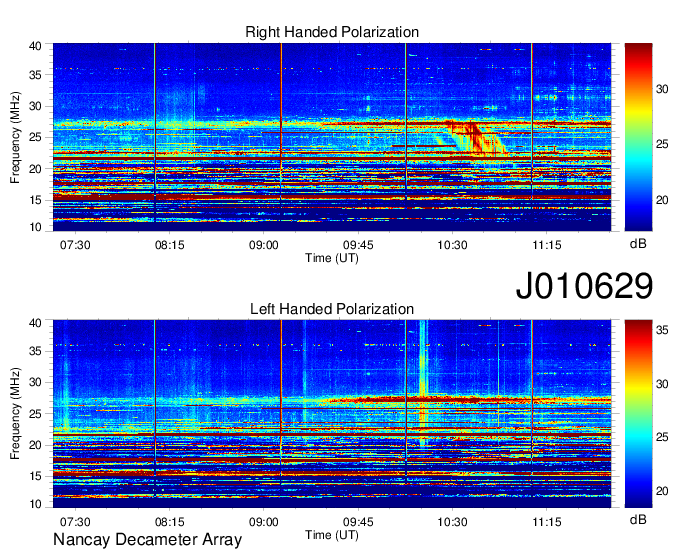Click the "J010629" observation identifier
The height and width of the screenshot is (552, 680).
[x=584, y=286]
